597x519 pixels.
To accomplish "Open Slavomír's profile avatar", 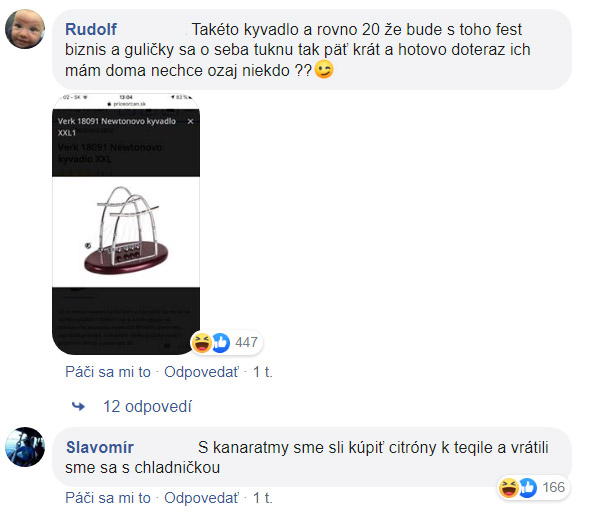I will pos(25,447).
